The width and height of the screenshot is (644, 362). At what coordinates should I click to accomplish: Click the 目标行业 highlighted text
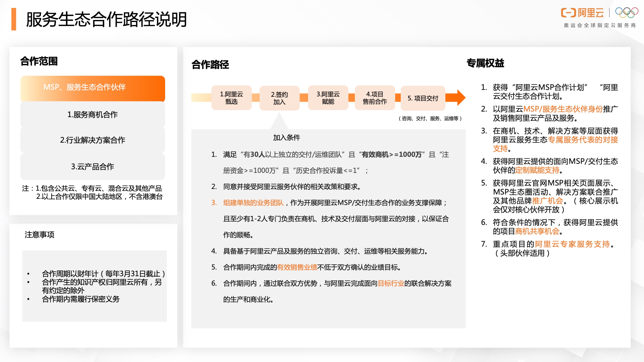(x=391, y=283)
